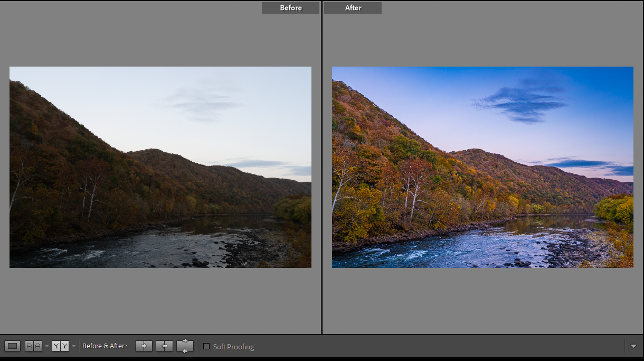The width and height of the screenshot is (644, 361).
Task: Click the After header label
Action: [x=353, y=8]
